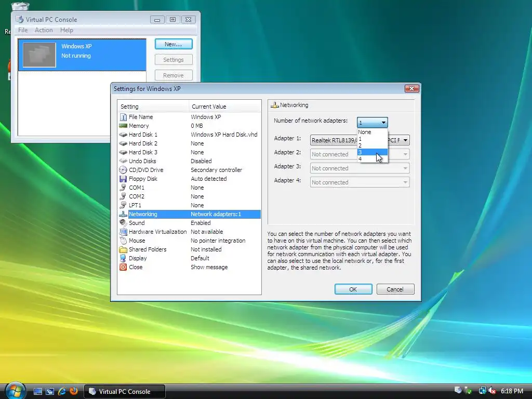Click the Remove button in Virtual PC Console

tap(174, 75)
